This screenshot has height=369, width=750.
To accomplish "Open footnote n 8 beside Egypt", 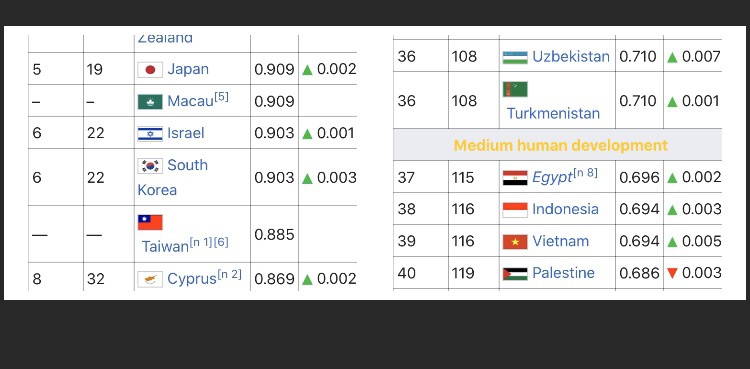I will click(x=585, y=173).
